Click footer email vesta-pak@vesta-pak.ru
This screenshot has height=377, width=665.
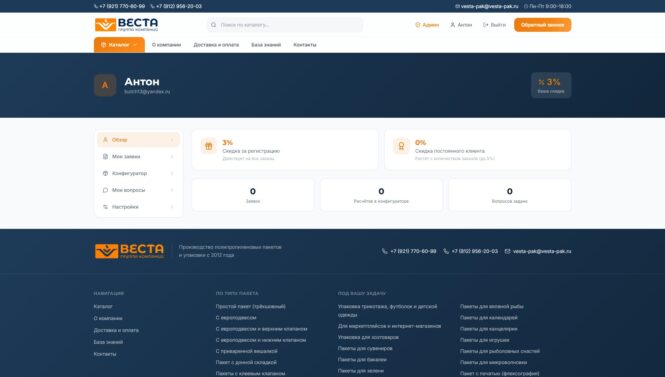(x=542, y=251)
